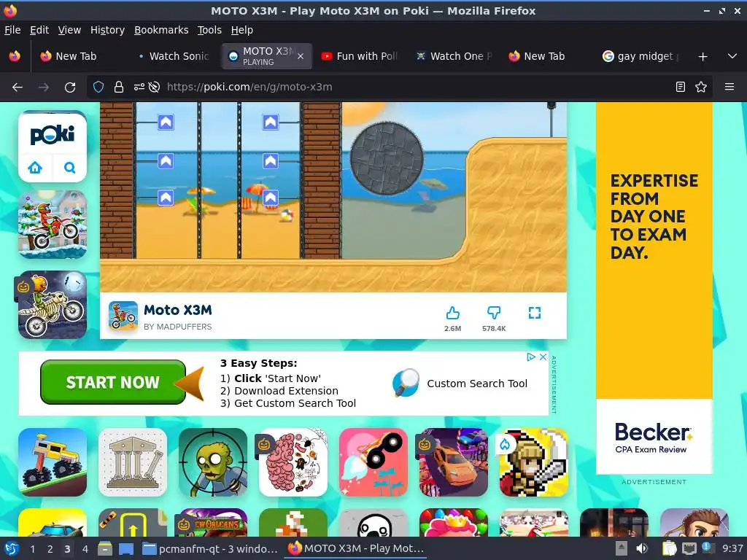747x560 pixels.
Task: Open the taskbar start menu icon
Action: click(x=11, y=548)
